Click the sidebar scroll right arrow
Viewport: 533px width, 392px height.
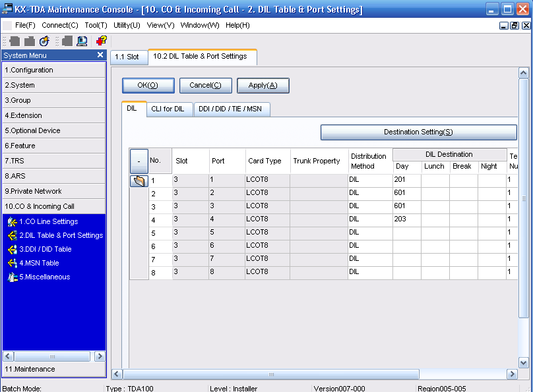pos(100,356)
